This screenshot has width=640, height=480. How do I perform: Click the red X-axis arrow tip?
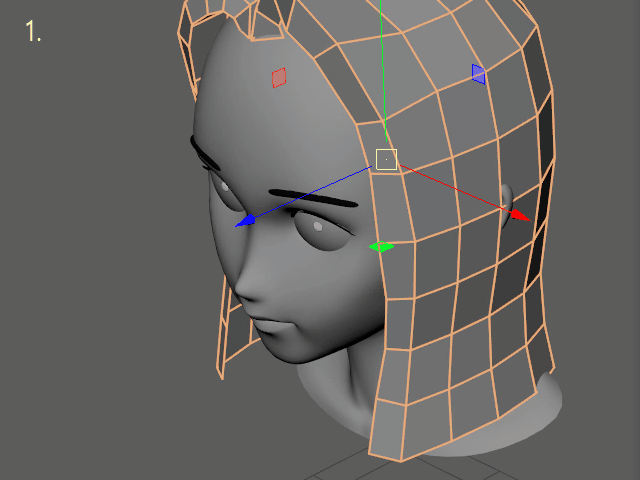tap(518, 213)
